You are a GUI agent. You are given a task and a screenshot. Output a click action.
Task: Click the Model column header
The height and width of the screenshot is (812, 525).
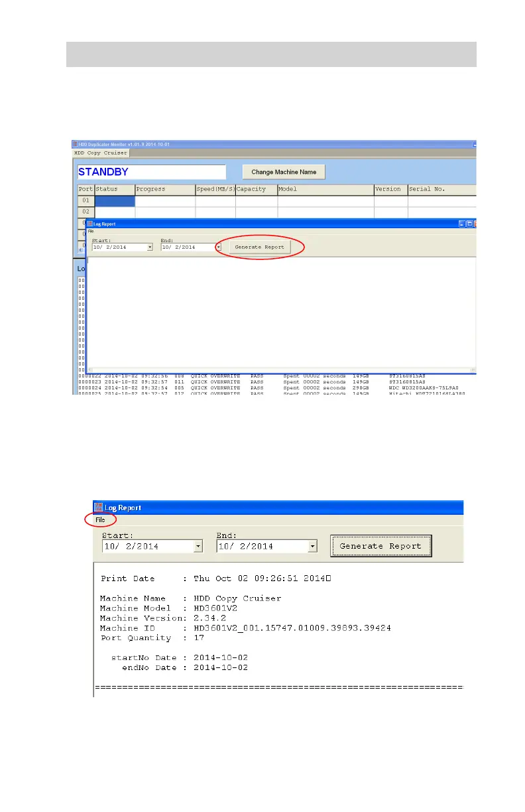pos(325,189)
